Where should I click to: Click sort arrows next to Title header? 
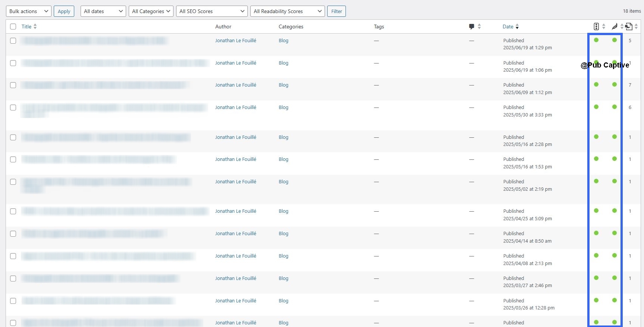point(35,27)
